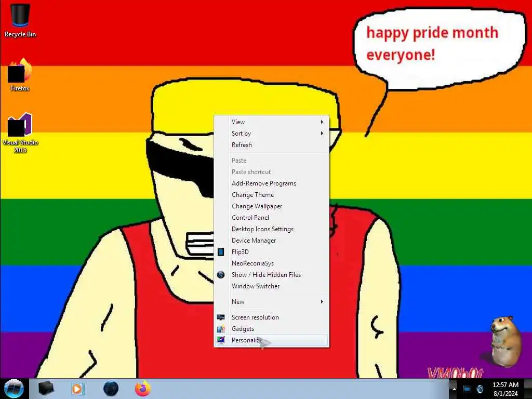The width and height of the screenshot is (532, 399).
Task: Open Device Manager entry
Action: tap(271, 241)
